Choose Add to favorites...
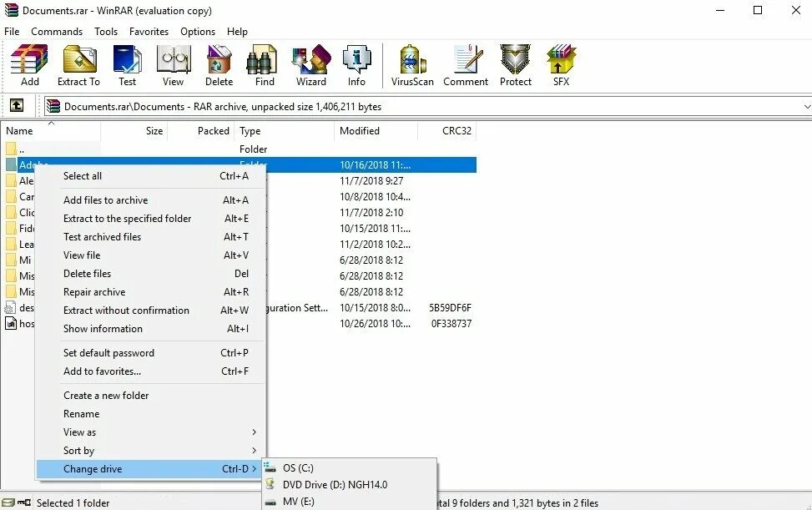Image resolution: width=812 pixels, height=510 pixels. coord(151,371)
